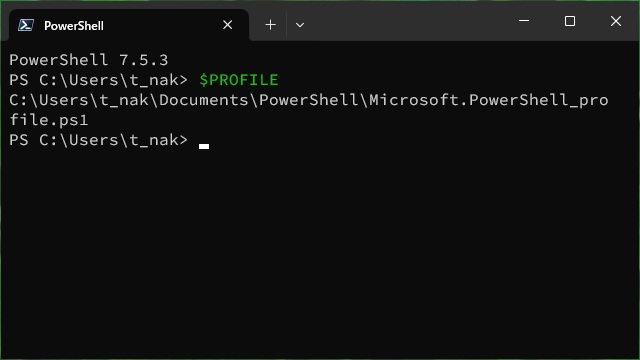Click the PowerShell 7.5.3 version line
640x360 pixels.
tap(89, 60)
